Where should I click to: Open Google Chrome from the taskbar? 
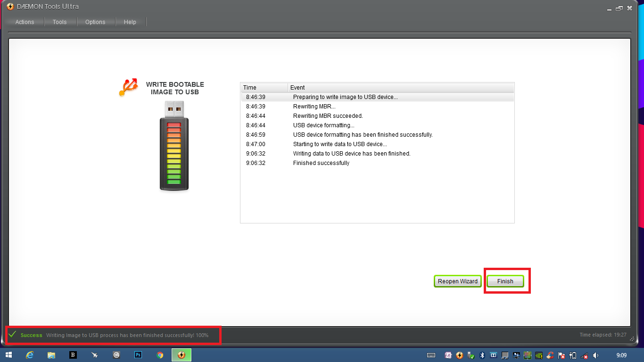pos(160,355)
